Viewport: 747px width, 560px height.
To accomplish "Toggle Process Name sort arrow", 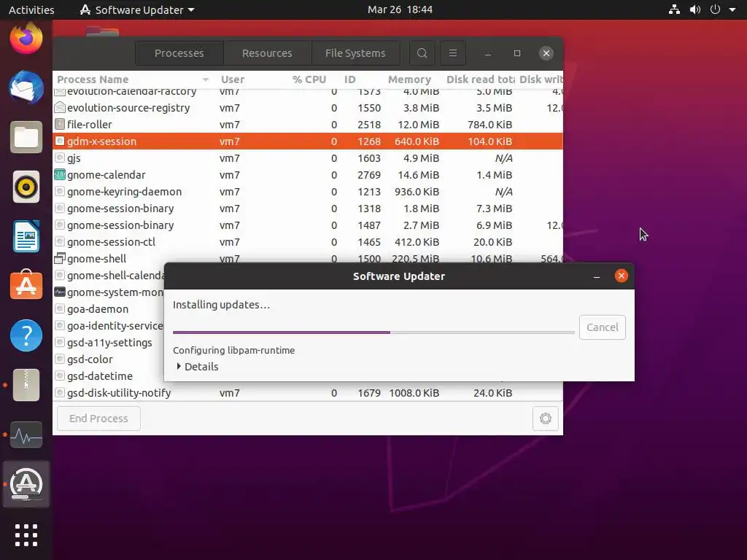I will 206,79.
